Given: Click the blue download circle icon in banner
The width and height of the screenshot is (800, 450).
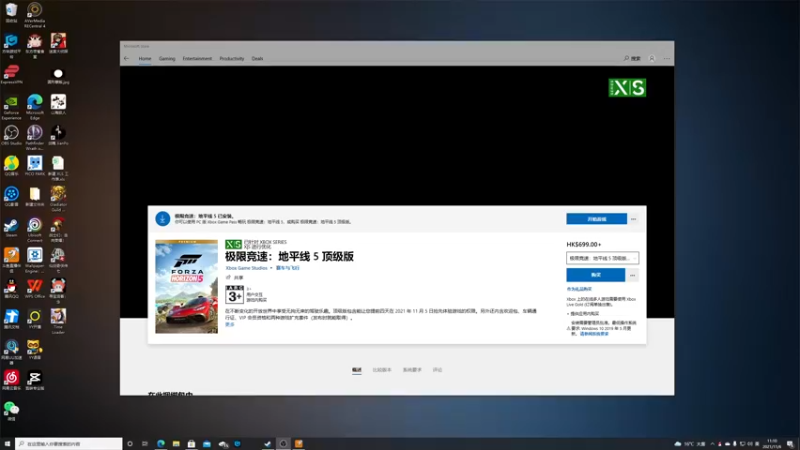Looking at the screenshot, I should (x=163, y=219).
